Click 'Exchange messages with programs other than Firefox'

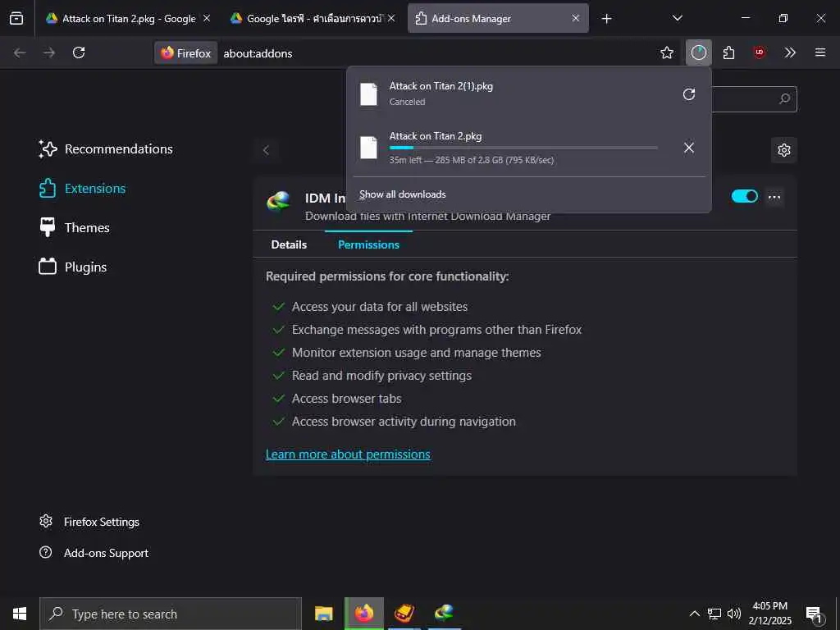[436, 330]
